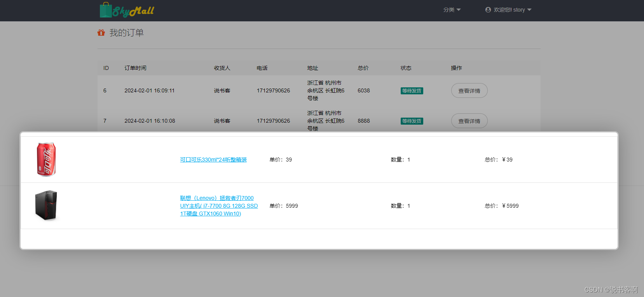The height and width of the screenshot is (297, 644).
Task: Click phone number 17129790626 in order 6
Action: [273, 90]
